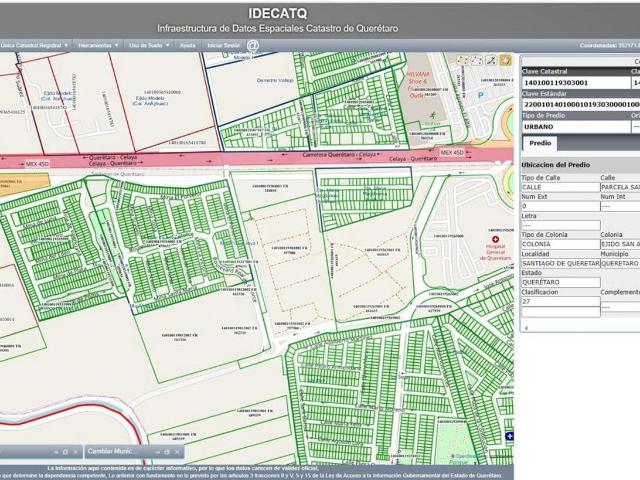Click the Cambiar Munic. panel title
This screenshot has width=640, height=480.
[110, 451]
